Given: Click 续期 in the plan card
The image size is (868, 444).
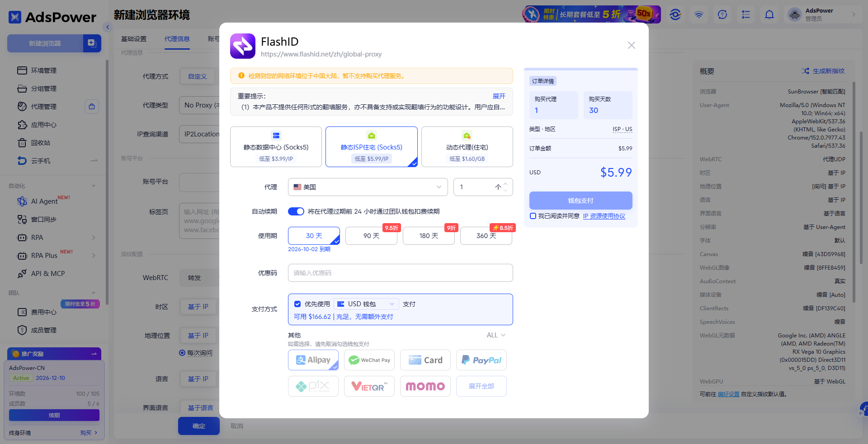Looking at the screenshot, I should (x=54, y=415).
